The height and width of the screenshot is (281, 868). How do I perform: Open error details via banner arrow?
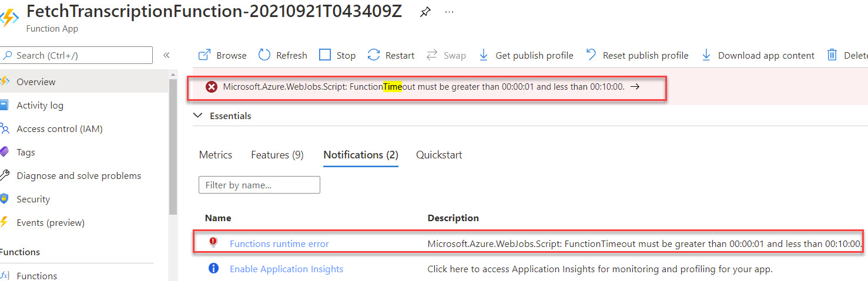click(635, 87)
